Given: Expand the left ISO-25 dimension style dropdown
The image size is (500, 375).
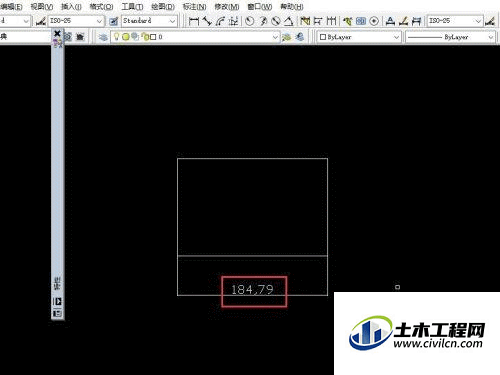Looking at the screenshot, I should [99, 21].
